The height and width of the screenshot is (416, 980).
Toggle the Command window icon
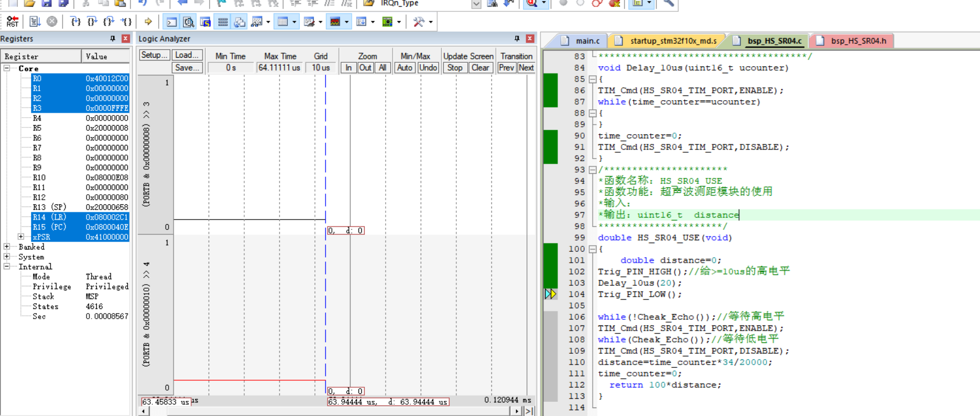click(x=171, y=22)
